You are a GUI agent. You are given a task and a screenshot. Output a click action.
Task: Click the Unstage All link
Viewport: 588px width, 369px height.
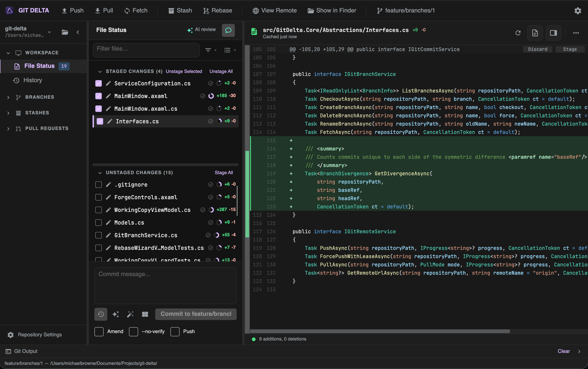[x=221, y=72]
